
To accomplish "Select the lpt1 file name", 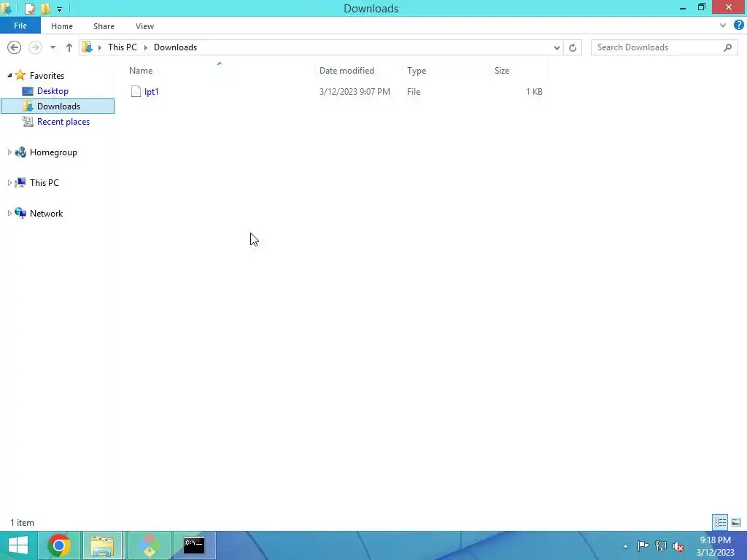I will pyautogui.click(x=152, y=91).
